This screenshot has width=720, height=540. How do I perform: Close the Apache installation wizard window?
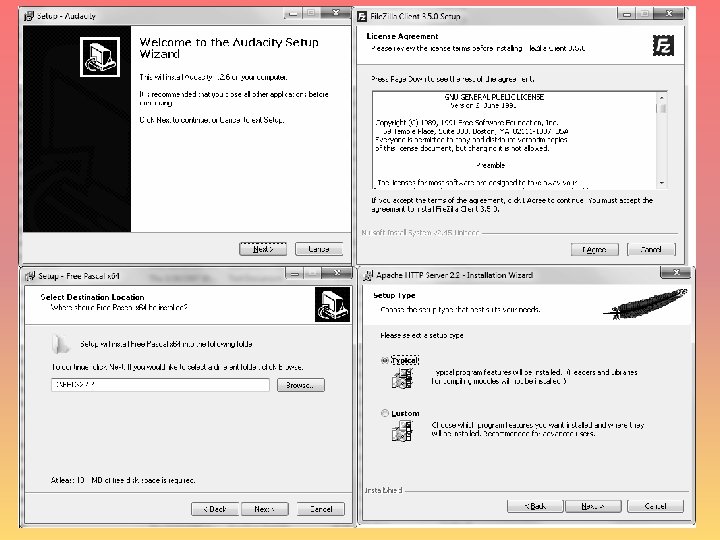click(x=675, y=273)
